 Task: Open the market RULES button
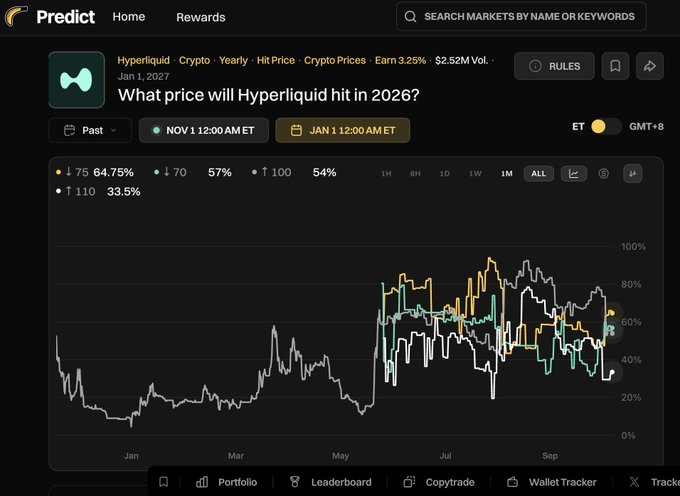click(554, 66)
